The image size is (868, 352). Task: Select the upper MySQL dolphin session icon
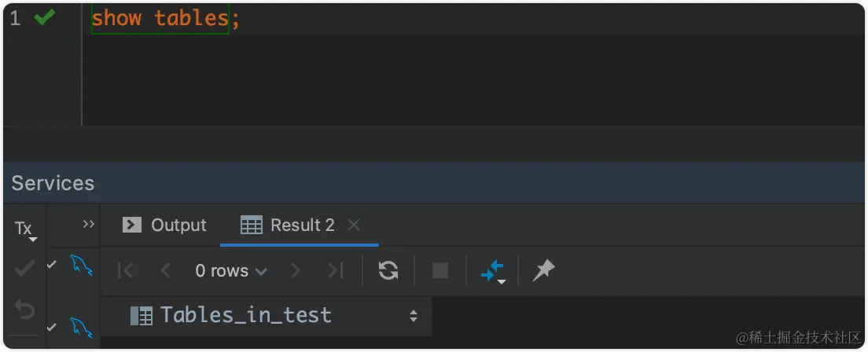click(82, 265)
